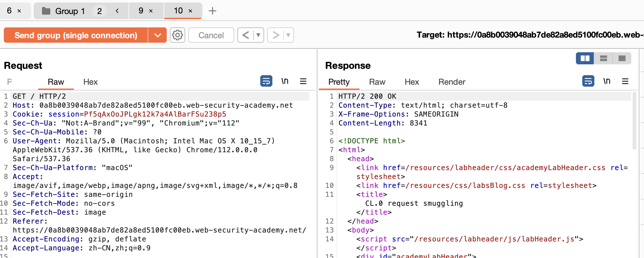
Task: Click 'CL.0 request smuggling' title text
Action: [414, 203]
